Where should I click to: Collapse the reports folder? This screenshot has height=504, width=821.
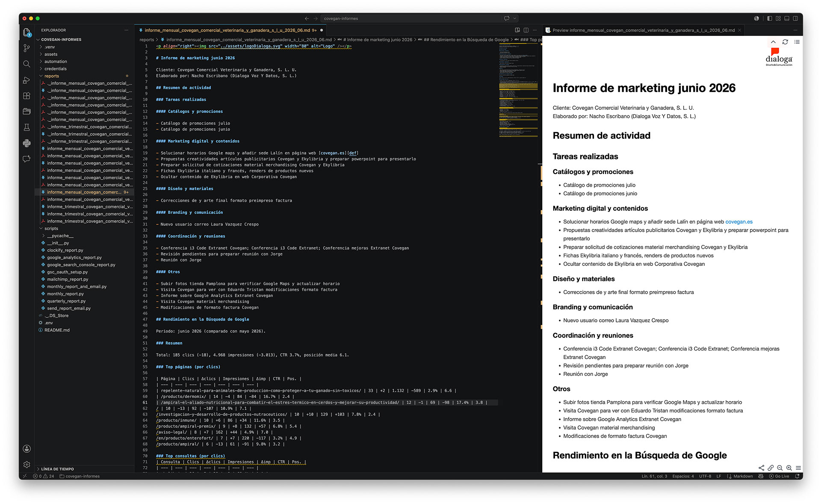51,76
